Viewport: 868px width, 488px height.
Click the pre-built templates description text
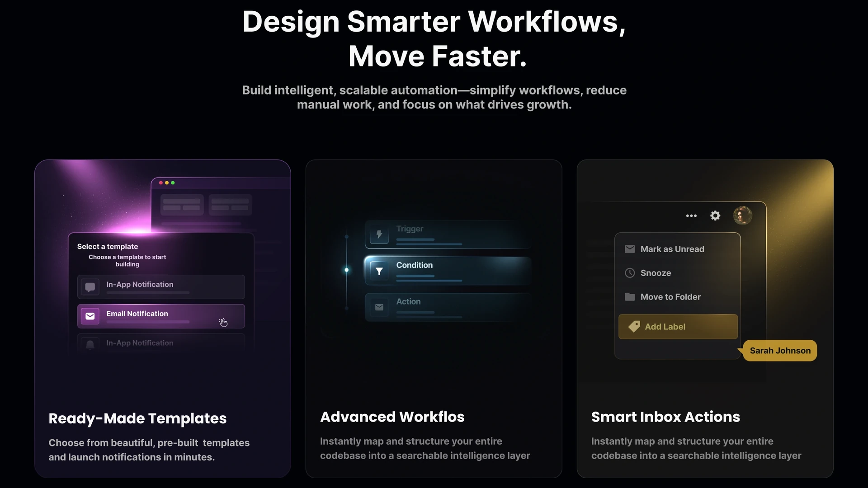[x=149, y=450]
